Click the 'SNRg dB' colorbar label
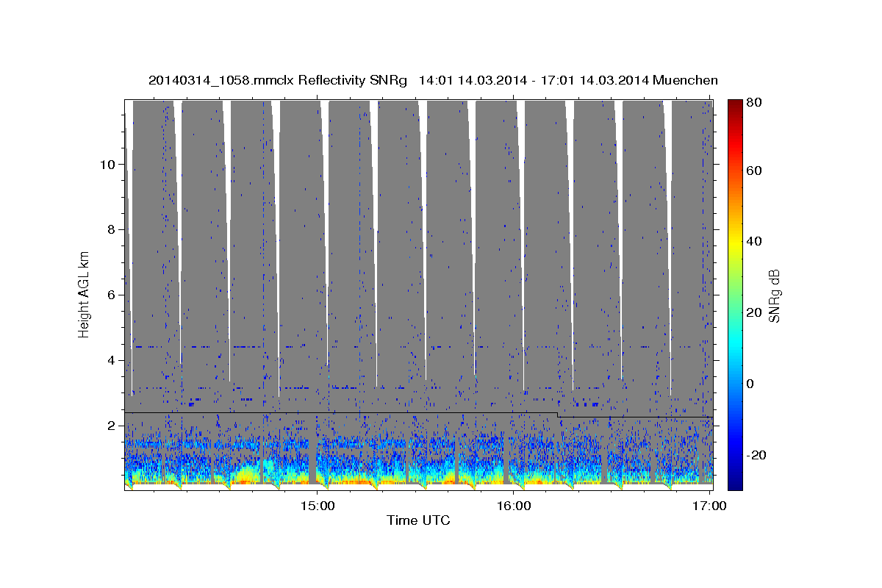This screenshot has width=882, height=588. pyautogui.click(x=774, y=295)
